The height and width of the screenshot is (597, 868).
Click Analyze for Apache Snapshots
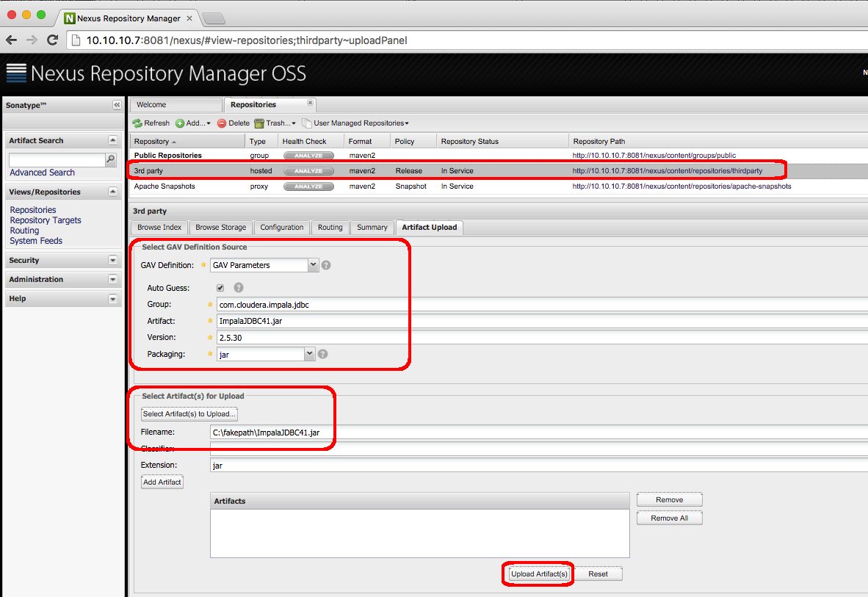point(308,187)
